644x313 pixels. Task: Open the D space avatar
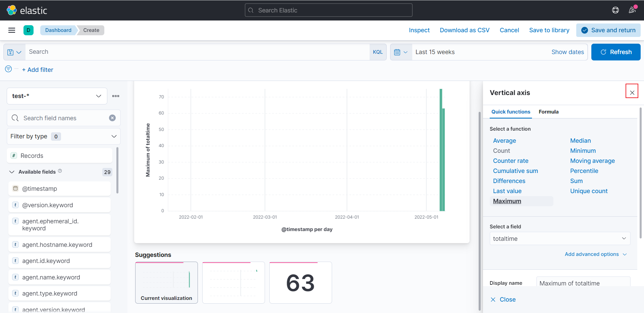[29, 30]
